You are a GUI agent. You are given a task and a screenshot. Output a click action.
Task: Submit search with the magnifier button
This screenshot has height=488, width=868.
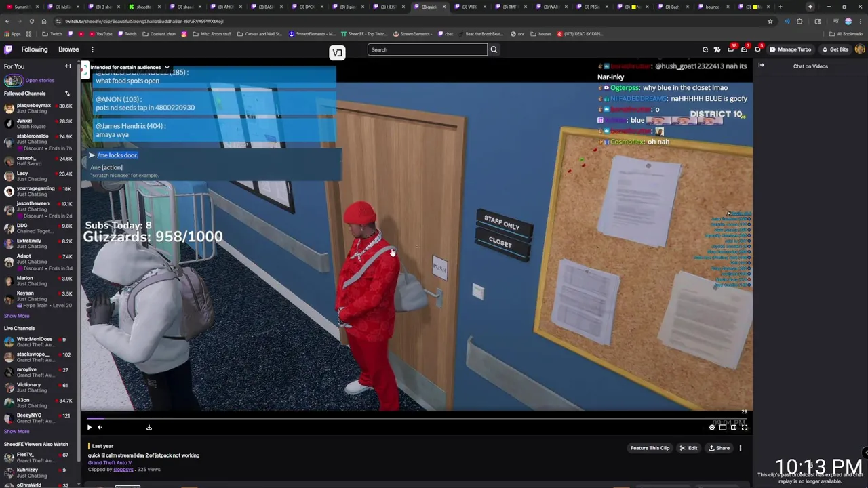[x=494, y=49]
